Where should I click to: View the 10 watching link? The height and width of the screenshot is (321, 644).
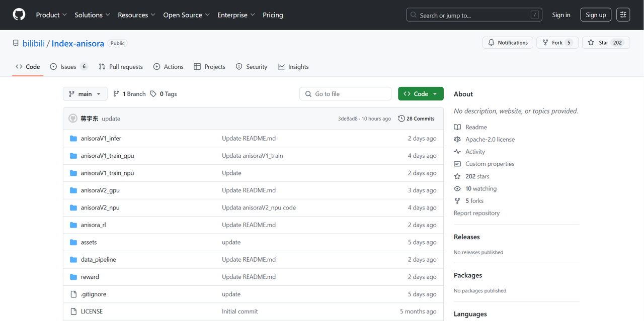coord(475,189)
